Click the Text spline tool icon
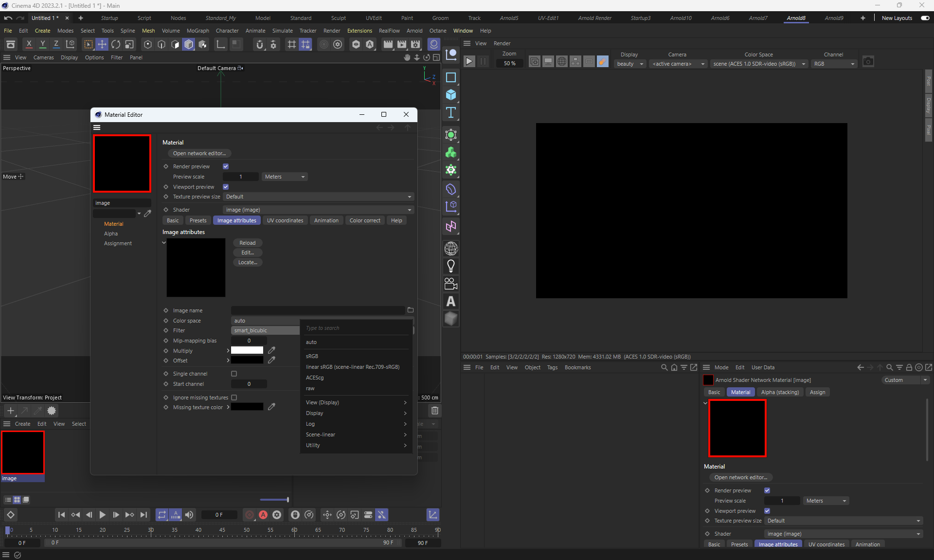This screenshot has width=934, height=560. click(x=451, y=113)
